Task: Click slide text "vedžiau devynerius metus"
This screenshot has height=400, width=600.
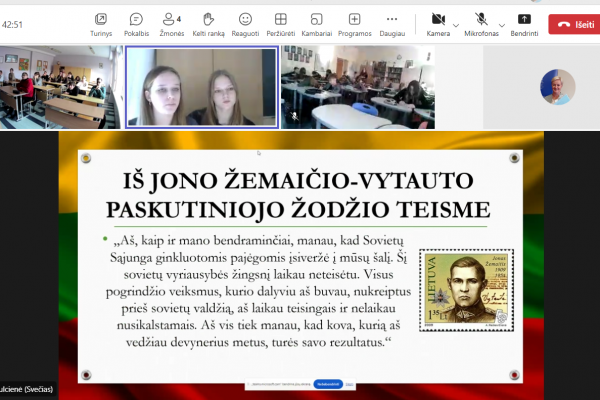Action: pos(197,342)
